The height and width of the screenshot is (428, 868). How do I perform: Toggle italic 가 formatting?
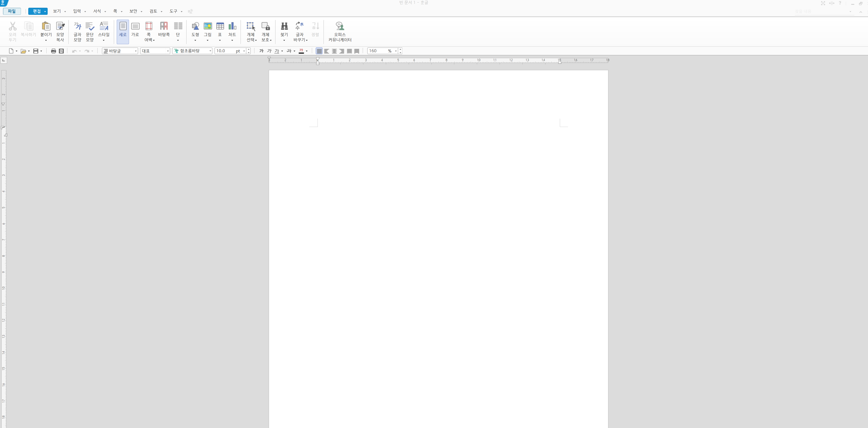tap(269, 51)
